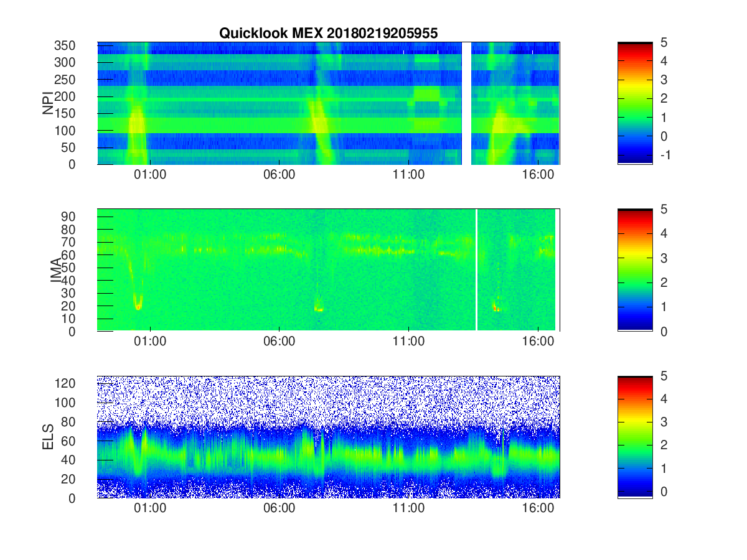Image resolution: width=747 pixels, height=560 pixels.
Task: Click the 16:00 tick label under IMA plot
Action: pyautogui.click(x=538, y=342)
